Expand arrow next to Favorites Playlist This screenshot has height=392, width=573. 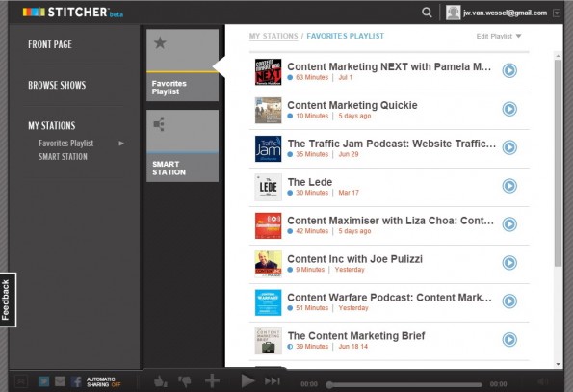[121, 144]
